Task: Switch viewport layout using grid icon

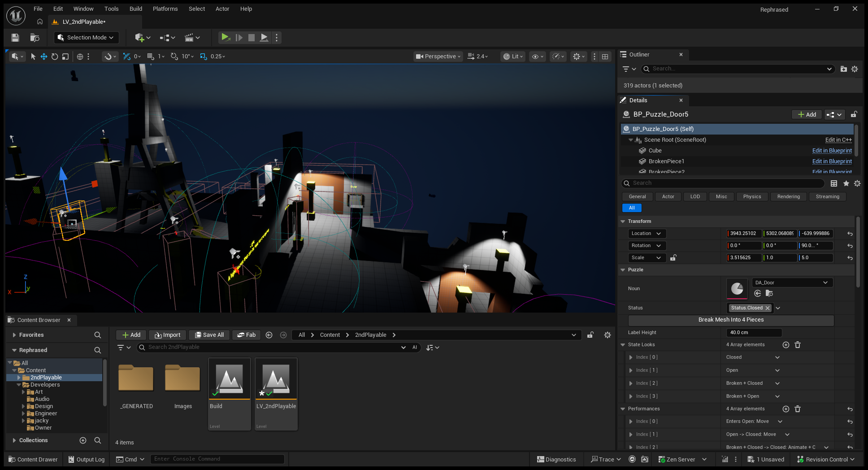Action: coord(605,57)
